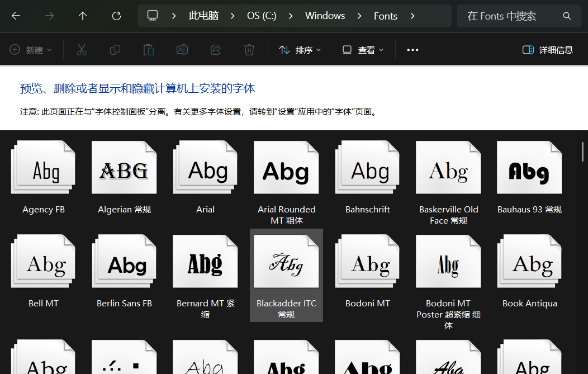Select Bodoni MT Poster 超紧缩 细体 font
The image size is (588, 374).
(x=448, y=282)
